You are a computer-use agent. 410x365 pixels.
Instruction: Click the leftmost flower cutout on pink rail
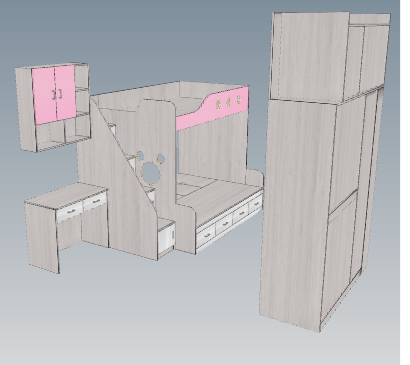tap(218, 105)
